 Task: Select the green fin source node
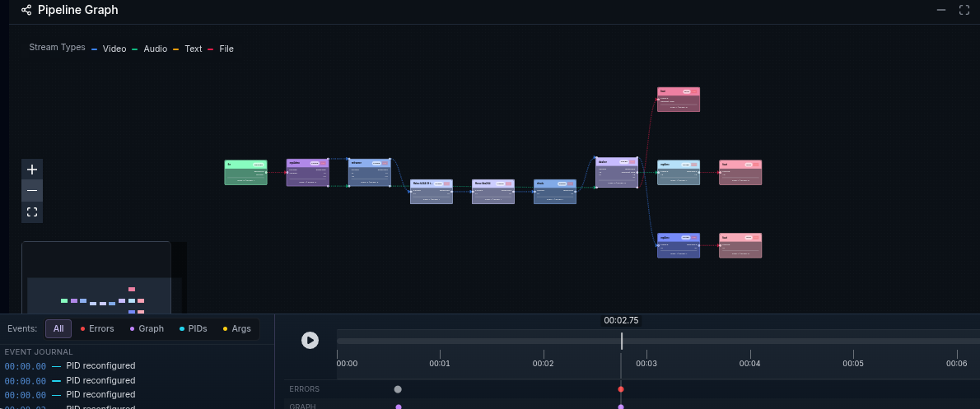[x=245, y=172]
